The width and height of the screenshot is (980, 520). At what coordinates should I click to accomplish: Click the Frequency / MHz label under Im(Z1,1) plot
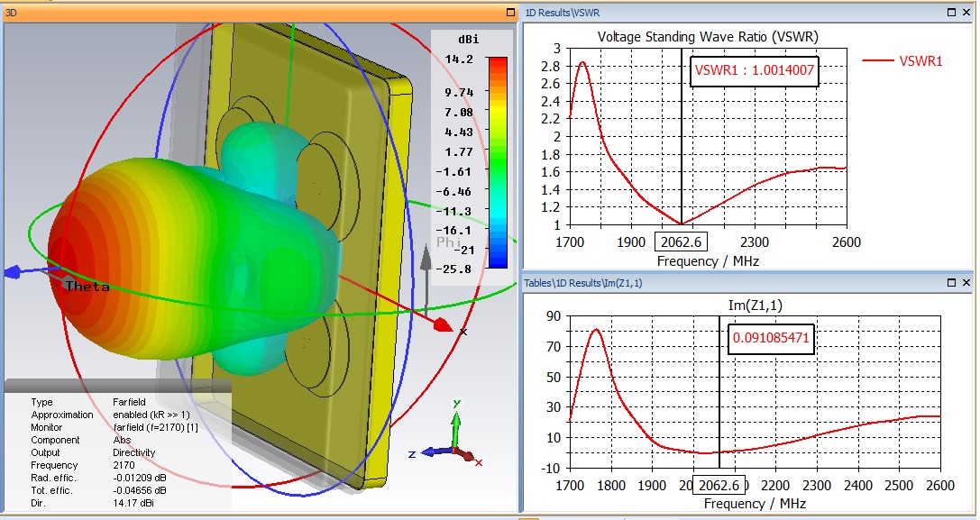pos(755,504)
